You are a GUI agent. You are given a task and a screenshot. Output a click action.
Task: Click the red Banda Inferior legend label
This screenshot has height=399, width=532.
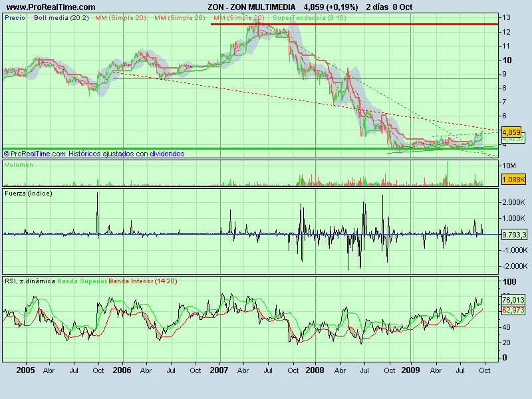[131, 281]
